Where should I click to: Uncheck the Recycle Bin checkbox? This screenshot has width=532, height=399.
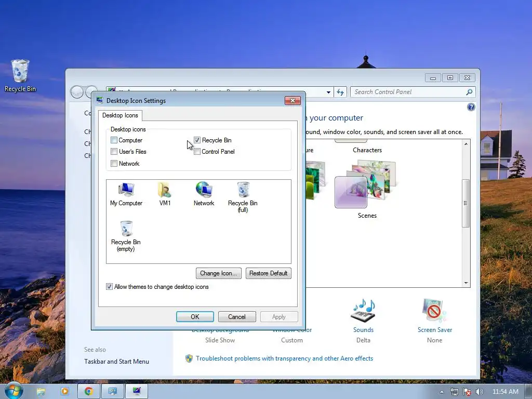tap(197, 140)
